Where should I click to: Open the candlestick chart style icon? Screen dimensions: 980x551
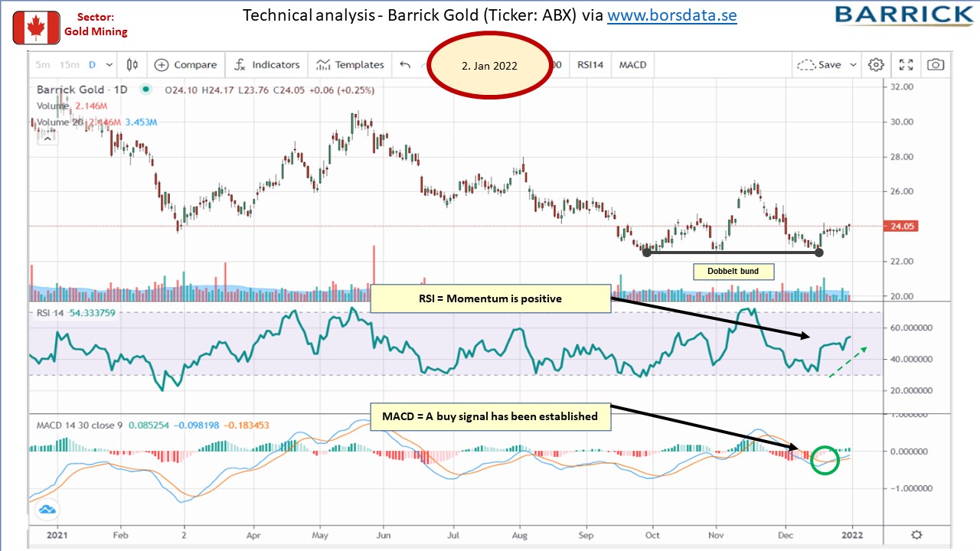coord(132,65)
